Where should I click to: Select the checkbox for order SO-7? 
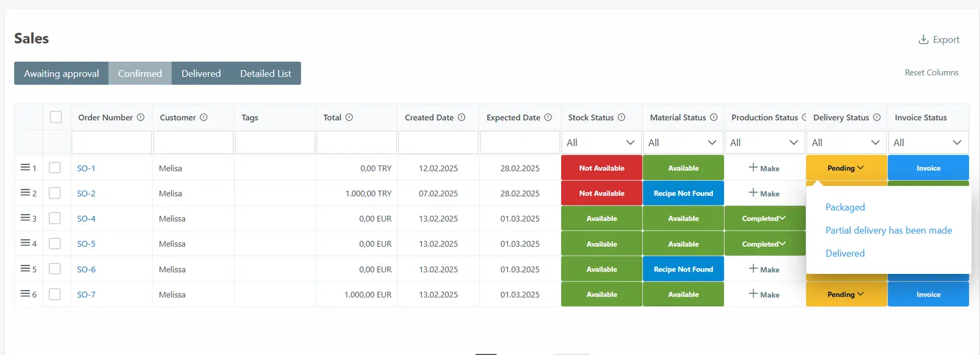coord(55,294)
